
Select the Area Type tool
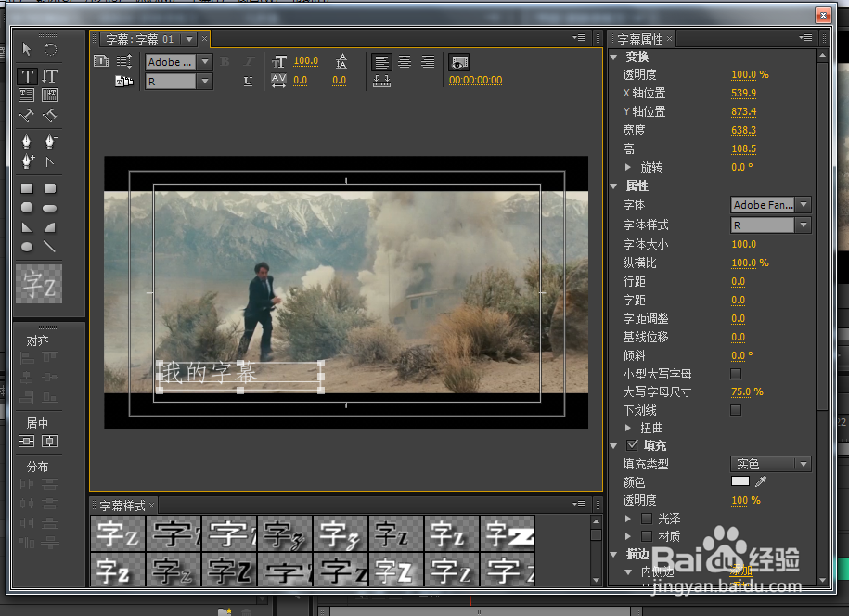[x=27, y=96]
